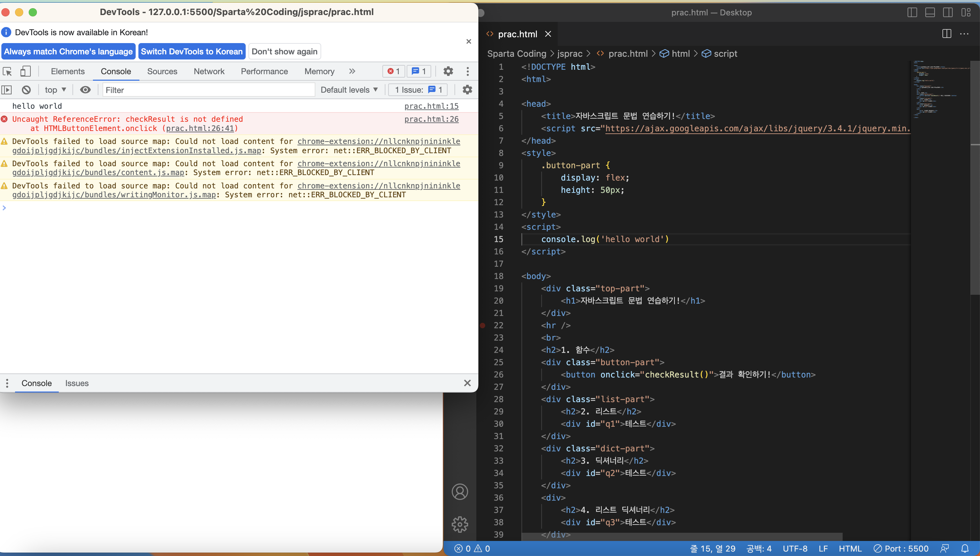Toggle VS Code secondary sidebar layout icon

(x=948, y=13)
